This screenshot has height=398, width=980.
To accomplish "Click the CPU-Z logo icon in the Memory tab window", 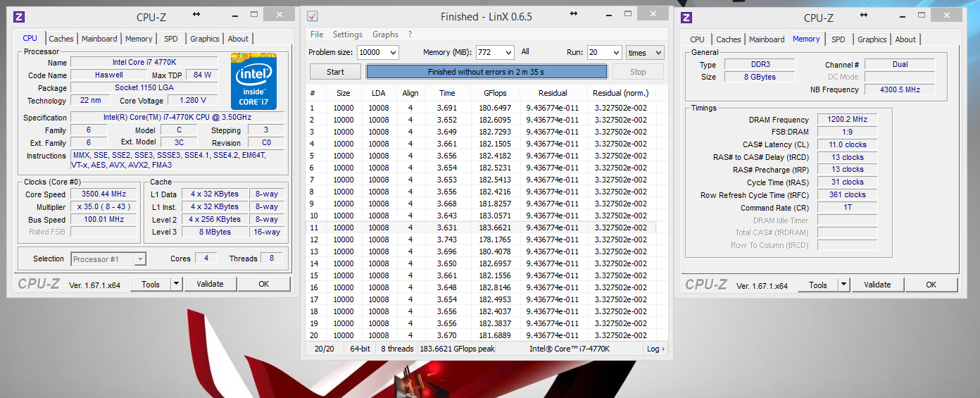I will tap(686, 18).
